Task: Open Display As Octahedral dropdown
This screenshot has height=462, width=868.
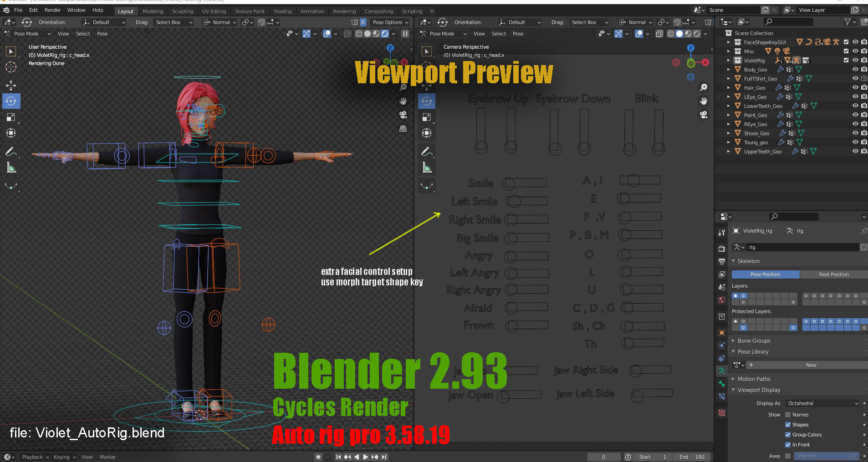Action: (x=822, y=403)
